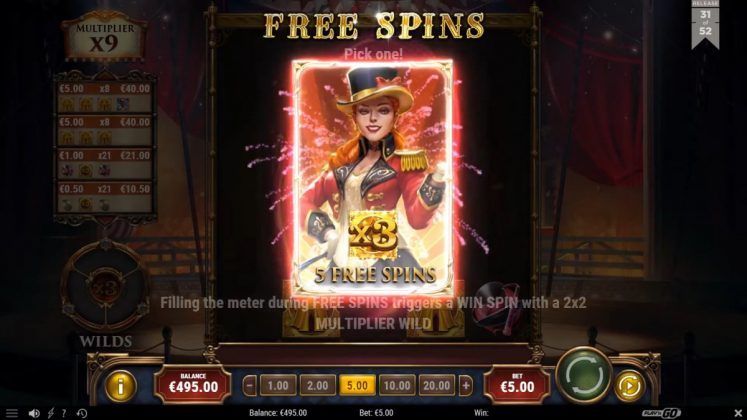Increase bet with the plus button
The height and width of the screenshot is (420, 747).
coord(466,385)
